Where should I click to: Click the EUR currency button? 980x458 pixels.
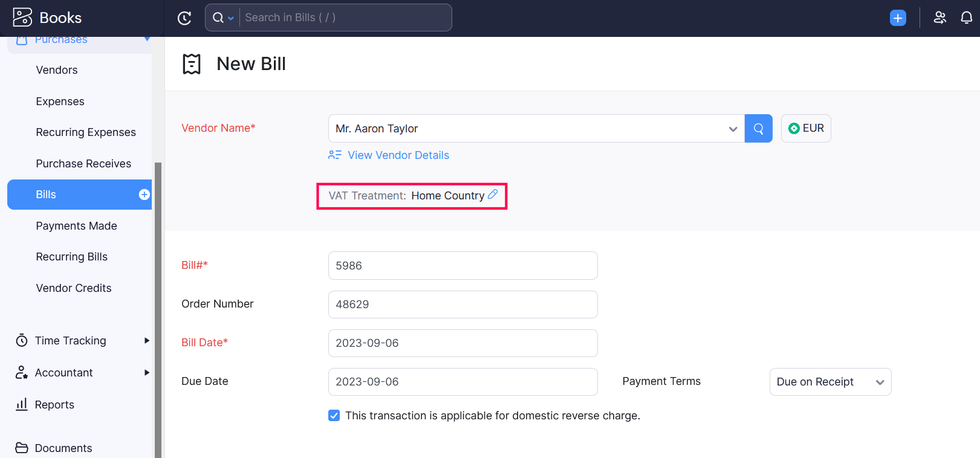(x=806, y=128)
